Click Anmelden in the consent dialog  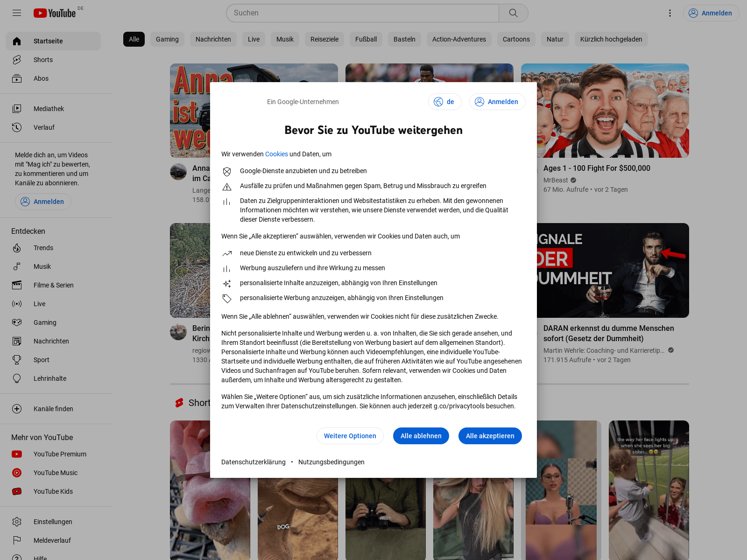coord(497,102)
